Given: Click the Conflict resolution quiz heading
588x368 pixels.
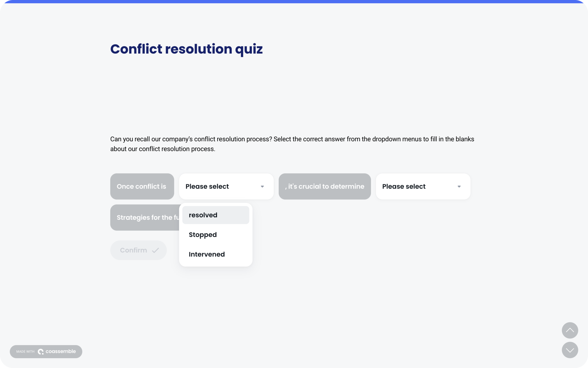Looking at the screenshot, I should coord(186,49).
